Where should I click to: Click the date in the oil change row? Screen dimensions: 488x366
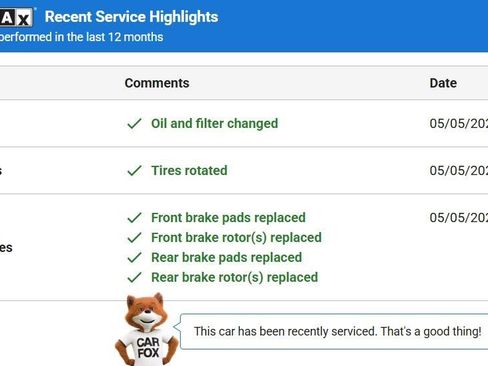pos(459,124)
